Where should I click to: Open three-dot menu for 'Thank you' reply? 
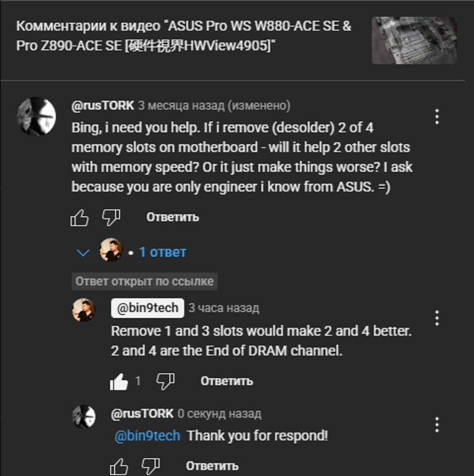(x=437, y=425)
